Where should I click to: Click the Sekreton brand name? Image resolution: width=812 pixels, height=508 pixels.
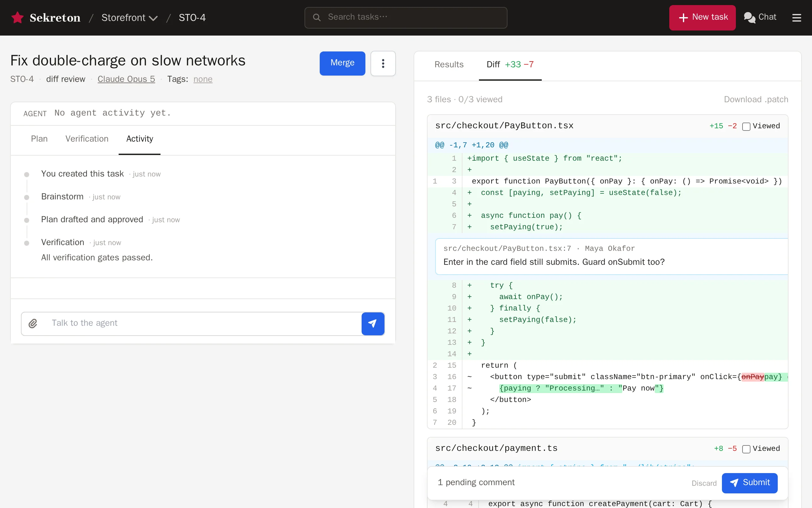pos(55,17)
